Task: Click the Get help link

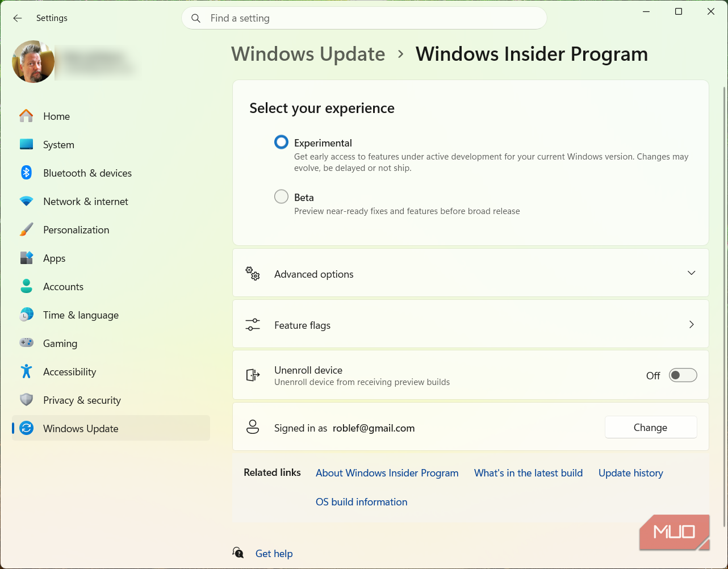Action: coord(274,554)
